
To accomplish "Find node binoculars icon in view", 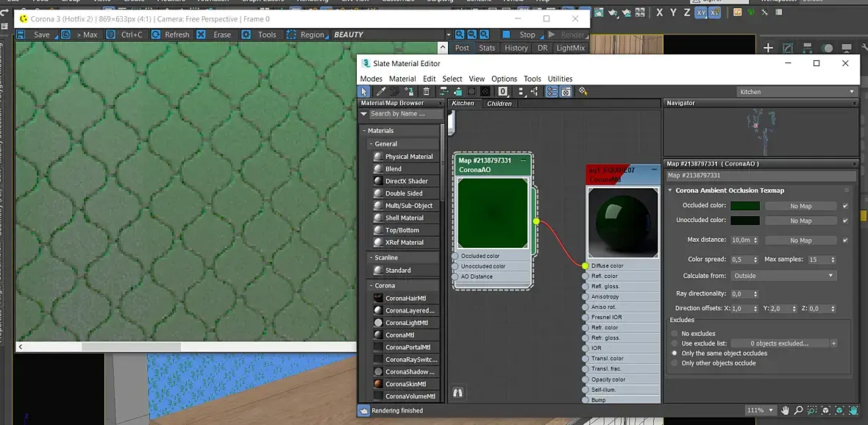I will [x=458, y=393].
